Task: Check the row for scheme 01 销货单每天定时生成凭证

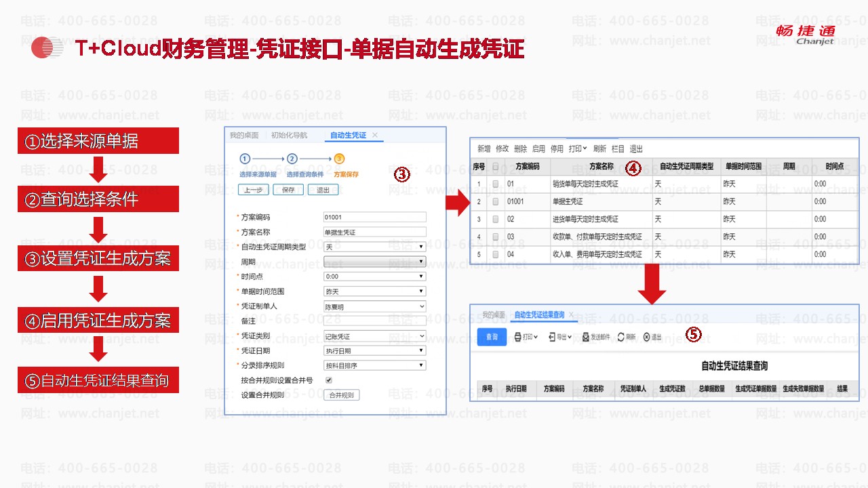Action: click(x=496, y=184)
